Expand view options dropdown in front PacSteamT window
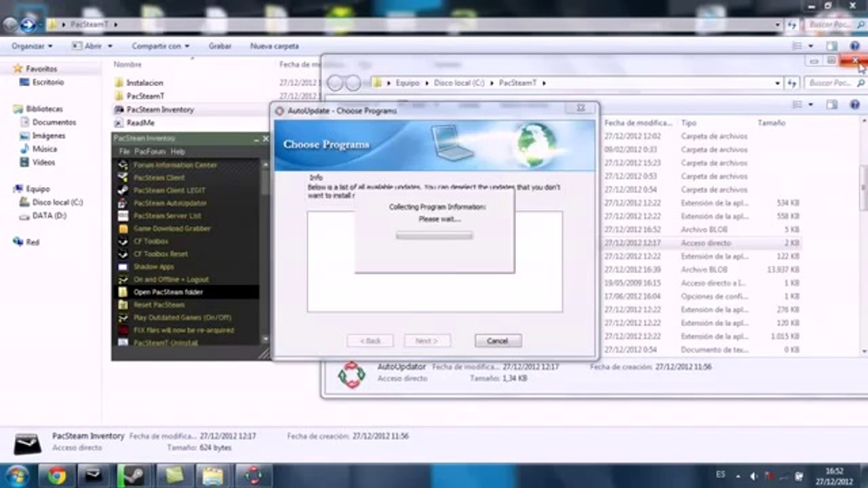This screenshot has height=488, width=868. [811, 104]
